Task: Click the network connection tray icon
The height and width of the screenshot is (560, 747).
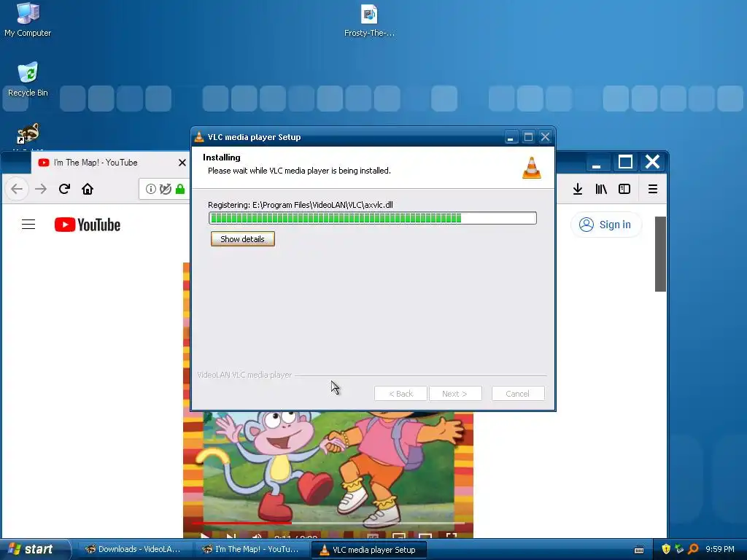Action: [x=679, y=550]
